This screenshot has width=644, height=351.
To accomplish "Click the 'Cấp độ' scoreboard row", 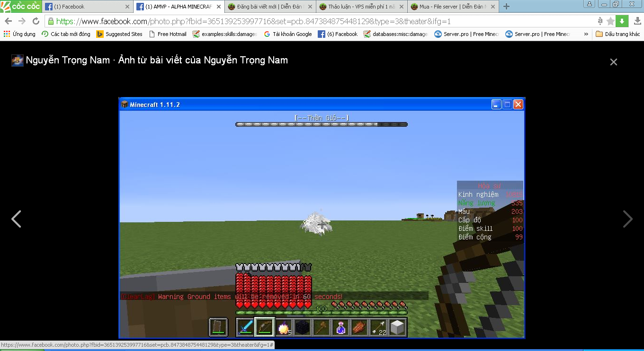I will pos(490,220).
